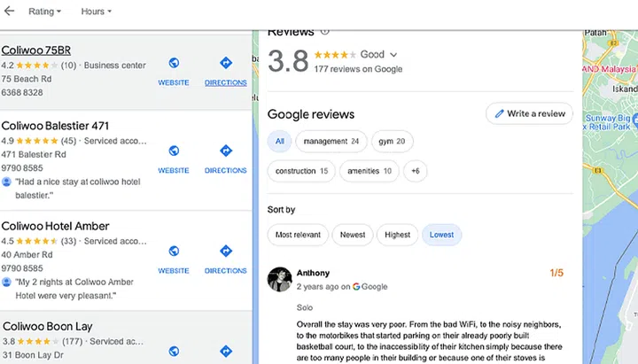This screenshot has height=364, width=638.
Task: Open the Rating filter dropdown
Action: pos(44,12)
